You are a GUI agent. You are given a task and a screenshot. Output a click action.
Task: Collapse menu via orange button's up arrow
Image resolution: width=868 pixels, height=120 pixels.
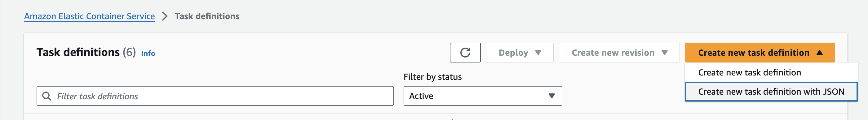coord(820,53)
